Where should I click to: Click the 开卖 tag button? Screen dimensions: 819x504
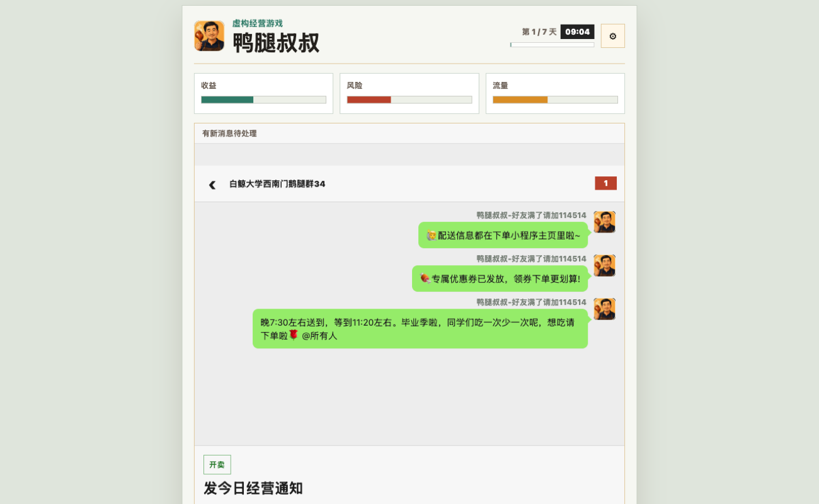217,464
